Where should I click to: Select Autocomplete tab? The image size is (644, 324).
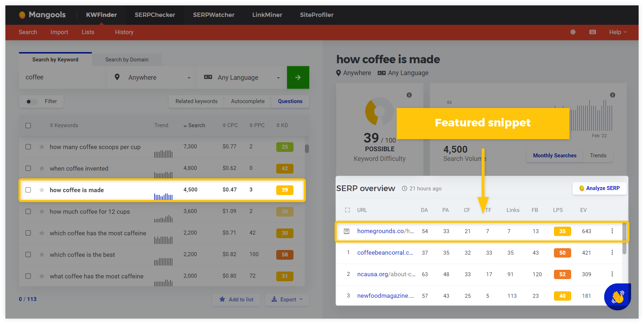point(248,101)
